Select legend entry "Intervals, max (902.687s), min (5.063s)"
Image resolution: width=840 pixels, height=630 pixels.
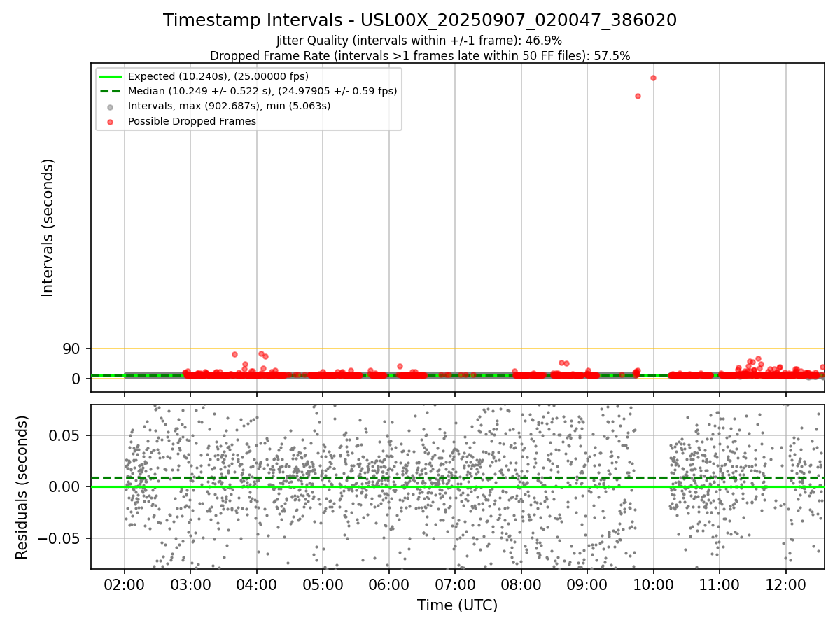point(230,106)
